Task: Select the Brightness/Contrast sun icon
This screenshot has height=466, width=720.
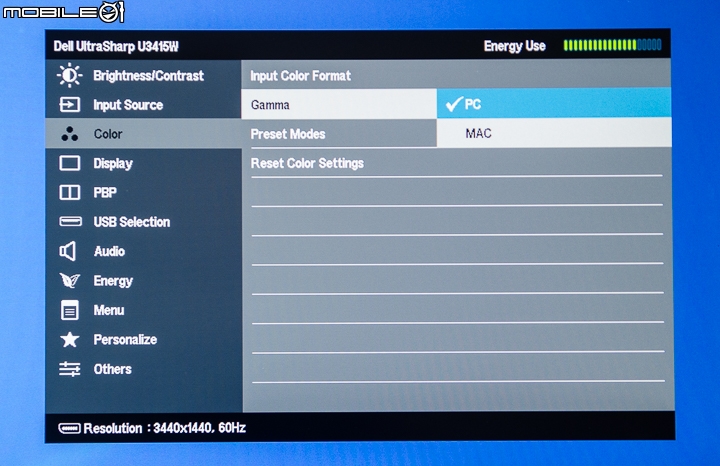Action: pyautogui.click(x=69, y=75)
